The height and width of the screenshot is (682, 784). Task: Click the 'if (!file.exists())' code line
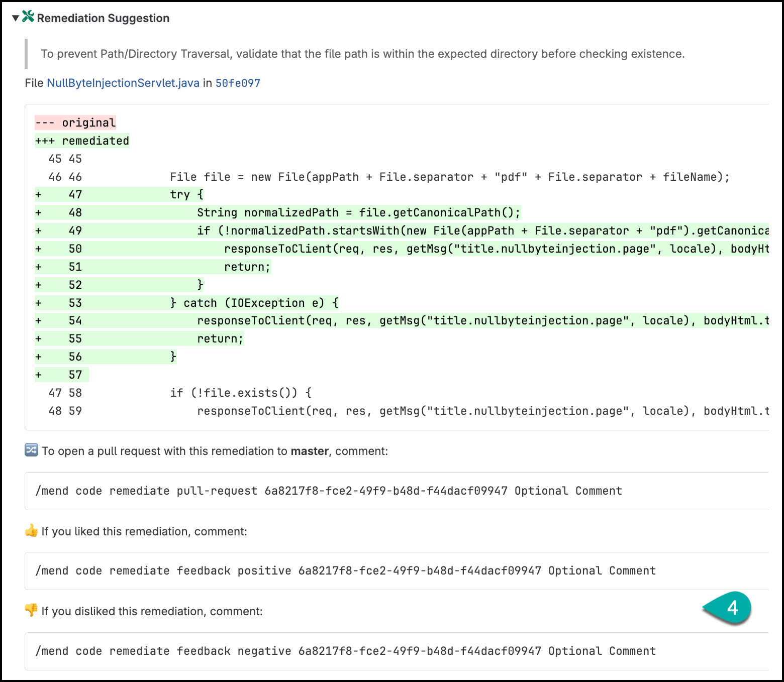coord(241,393)
